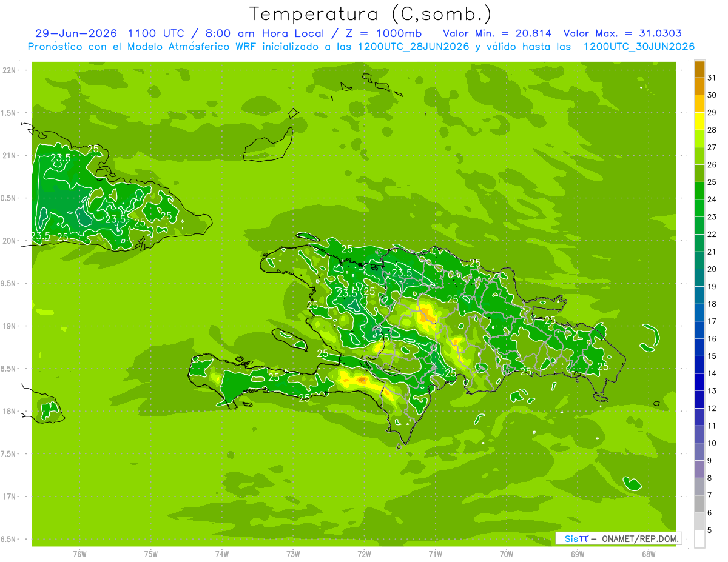Viewport: 728px width, 562px height.
Task: Click the 68W longitude axis label
Action: [x=648, y=554]
